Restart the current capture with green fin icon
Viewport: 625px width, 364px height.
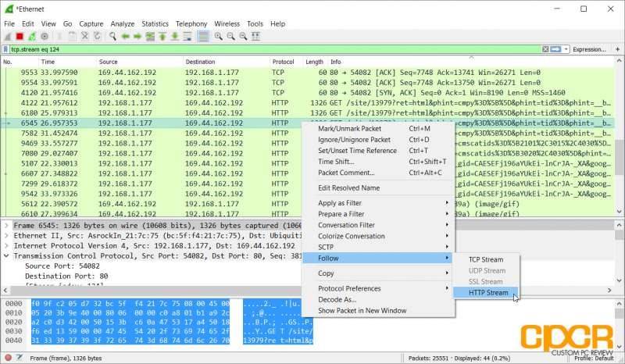click(x=32, y=37)
